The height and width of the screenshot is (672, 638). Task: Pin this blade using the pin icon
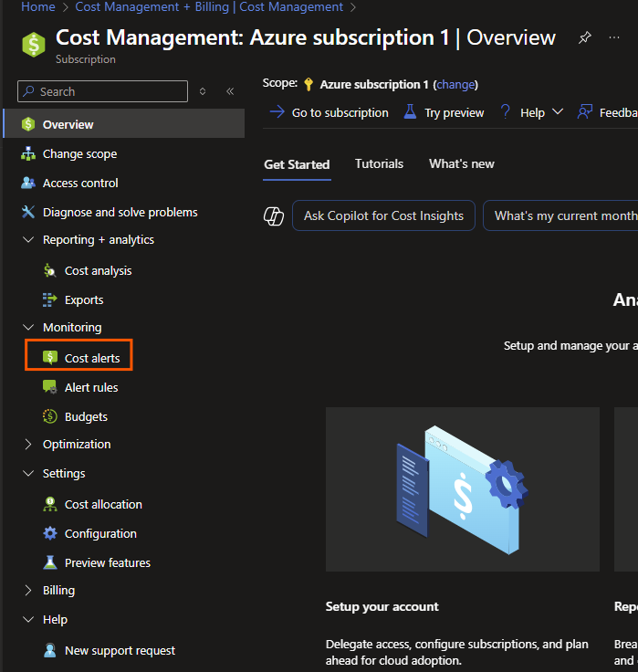pyautogui.click(x=585, y=37)
